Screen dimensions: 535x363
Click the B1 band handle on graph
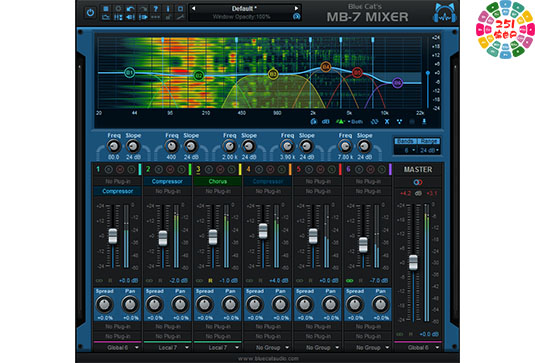[x=129, y=72]
